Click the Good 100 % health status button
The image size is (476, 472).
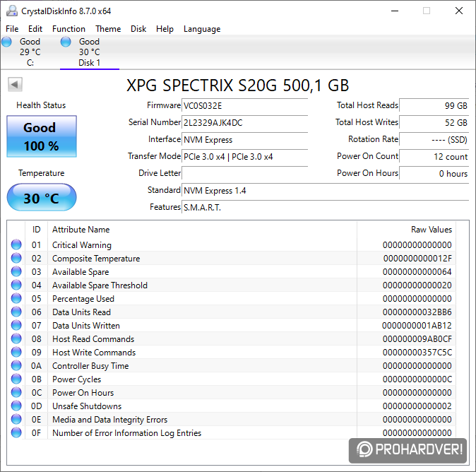coord(42,136)
